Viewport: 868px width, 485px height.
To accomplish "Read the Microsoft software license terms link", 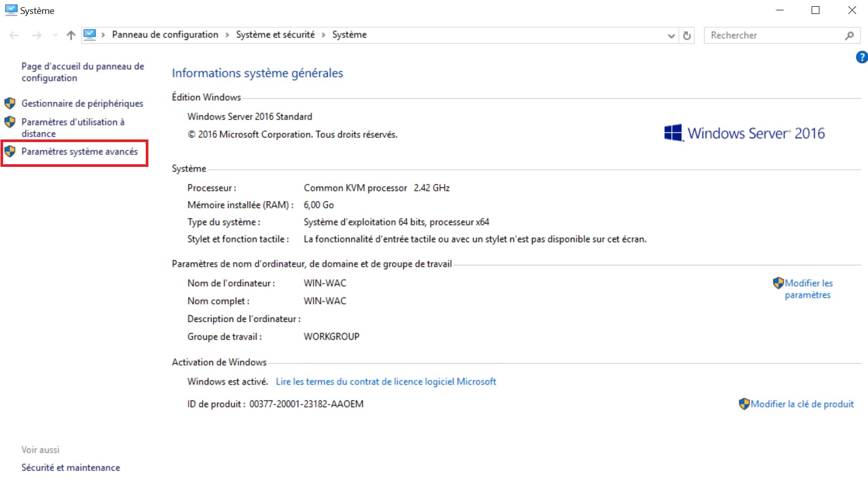I will coord(386,382).
